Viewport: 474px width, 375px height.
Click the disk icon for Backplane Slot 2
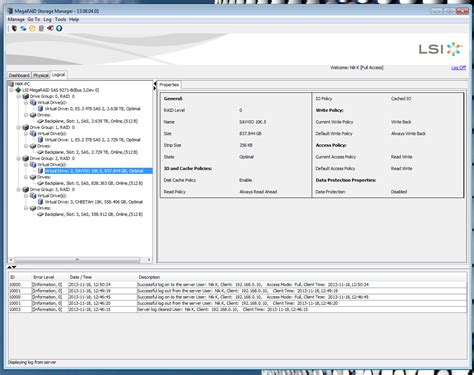click(40, 152)
